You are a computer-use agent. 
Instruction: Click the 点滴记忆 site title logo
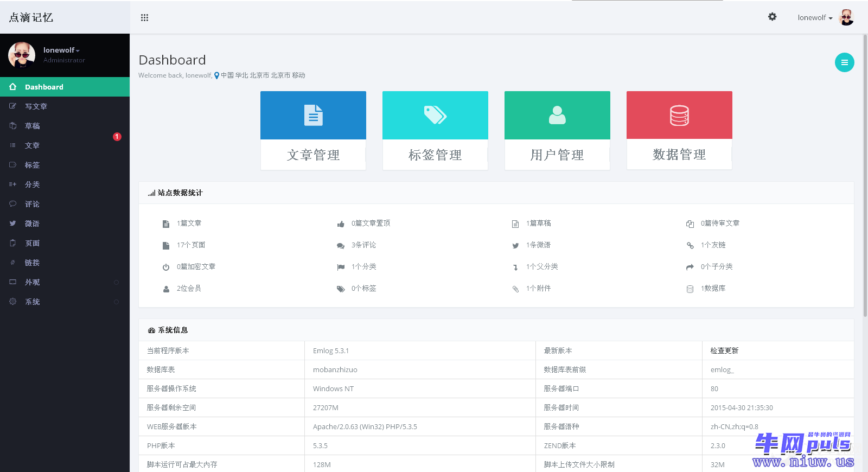31,17
